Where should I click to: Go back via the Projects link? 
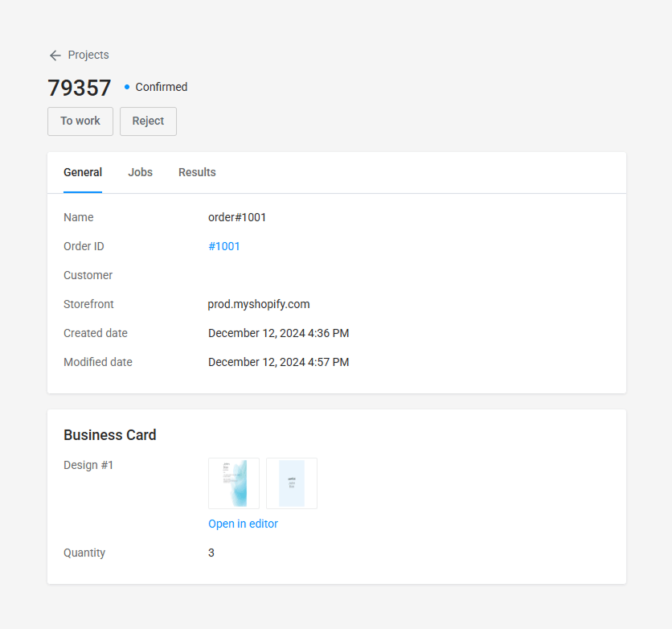[x=88, y=55]
